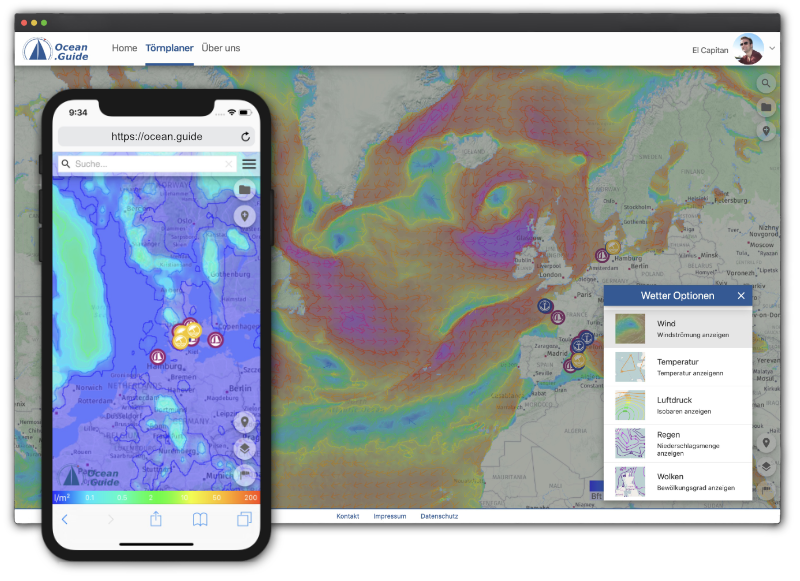Reload the page in the phone browser
Viewport: 800px width, 581px height.
point(245,137)
